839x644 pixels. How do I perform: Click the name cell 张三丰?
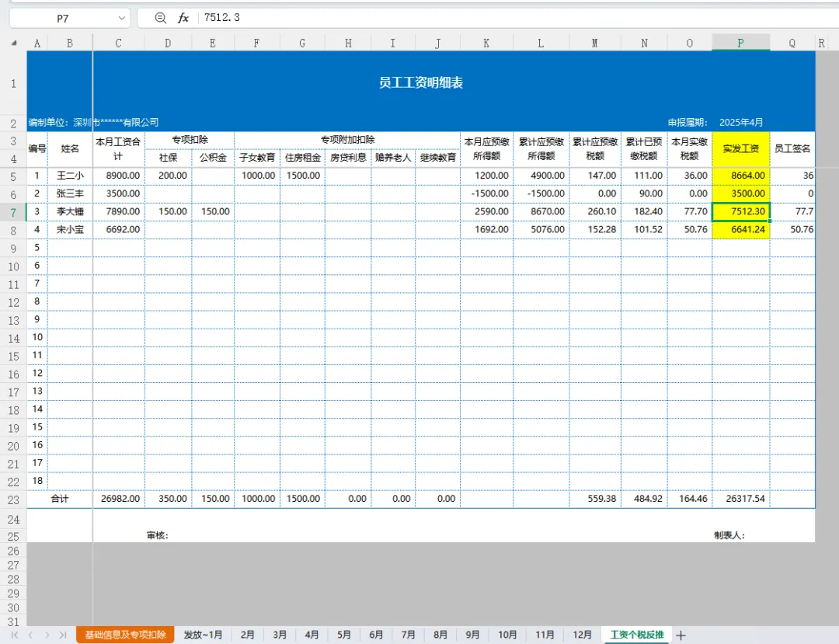pyautogui.click(x=70, y=193)
